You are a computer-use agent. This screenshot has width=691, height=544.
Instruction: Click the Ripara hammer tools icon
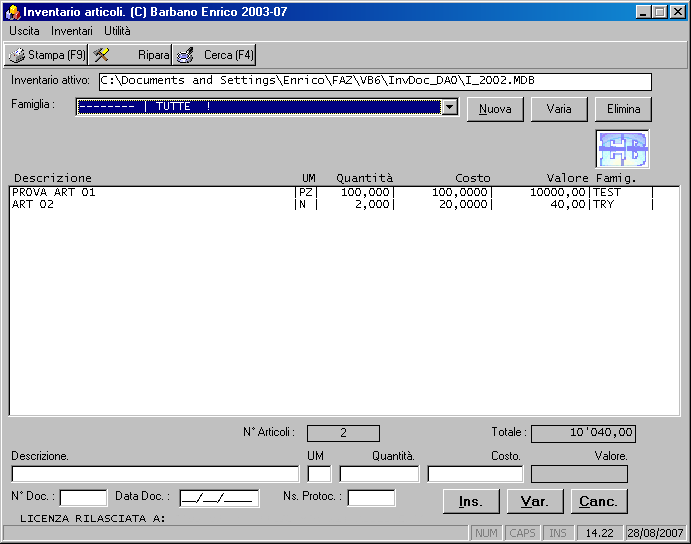point(101,55)
